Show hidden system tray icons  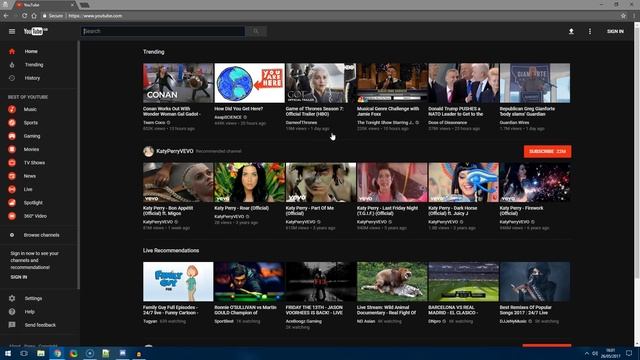click(587, 353)
